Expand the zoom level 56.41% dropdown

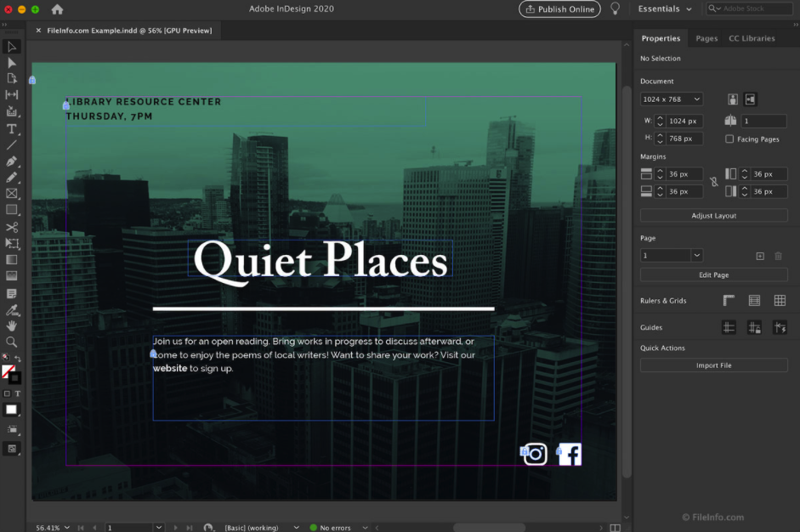click(67, 528)
